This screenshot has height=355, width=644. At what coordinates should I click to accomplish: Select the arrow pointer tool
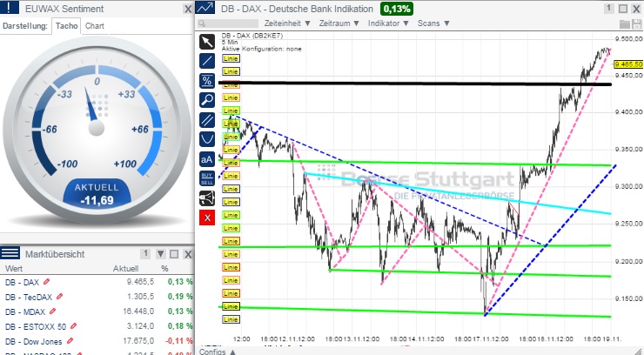click(x=207, y=42)
